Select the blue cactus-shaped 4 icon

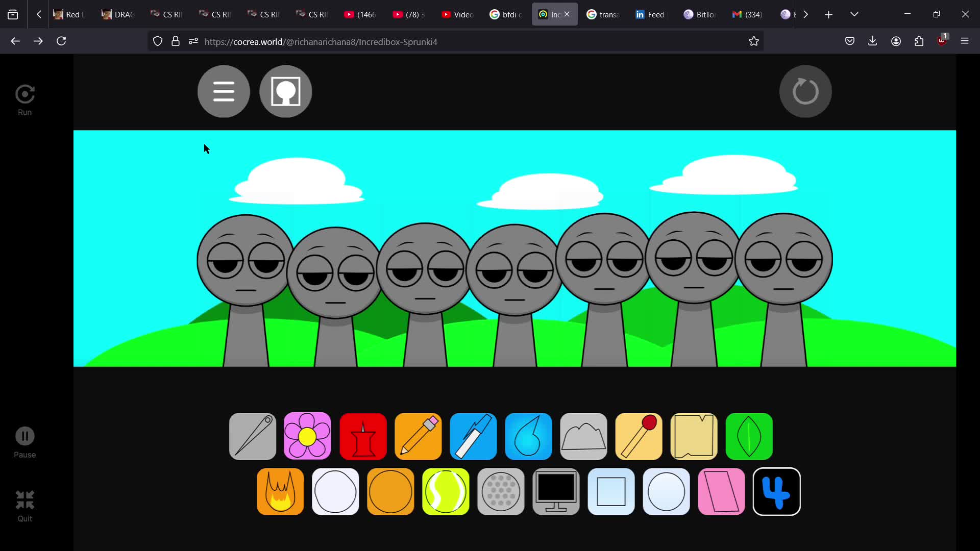[777, 491]
